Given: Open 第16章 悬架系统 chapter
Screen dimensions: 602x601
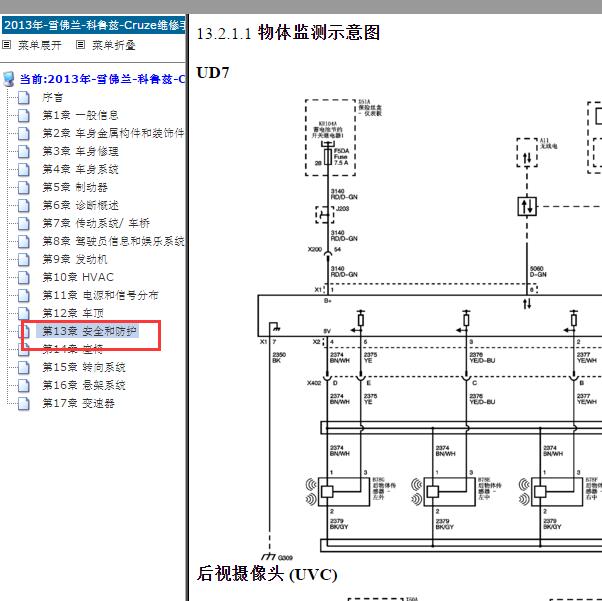Looking at the screenshot, I should 84,385.
